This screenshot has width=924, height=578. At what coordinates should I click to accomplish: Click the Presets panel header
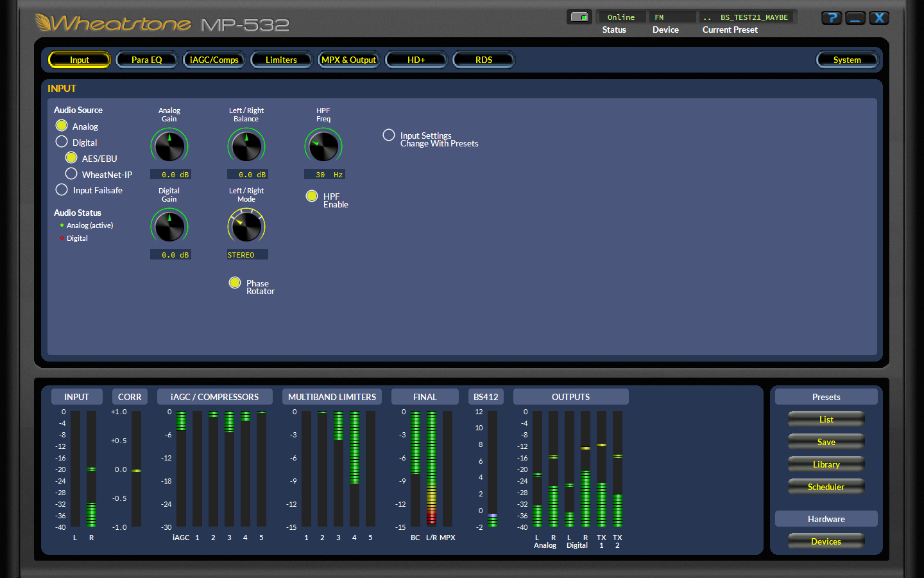pyautogui.click(x=826, y=397)
